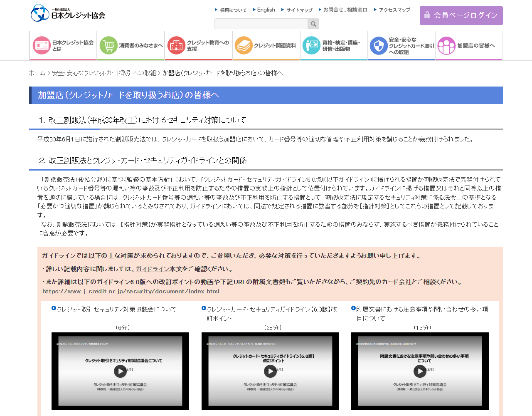
Task: Open お問合せ、相談窓口 link
Action: [343, 10]
